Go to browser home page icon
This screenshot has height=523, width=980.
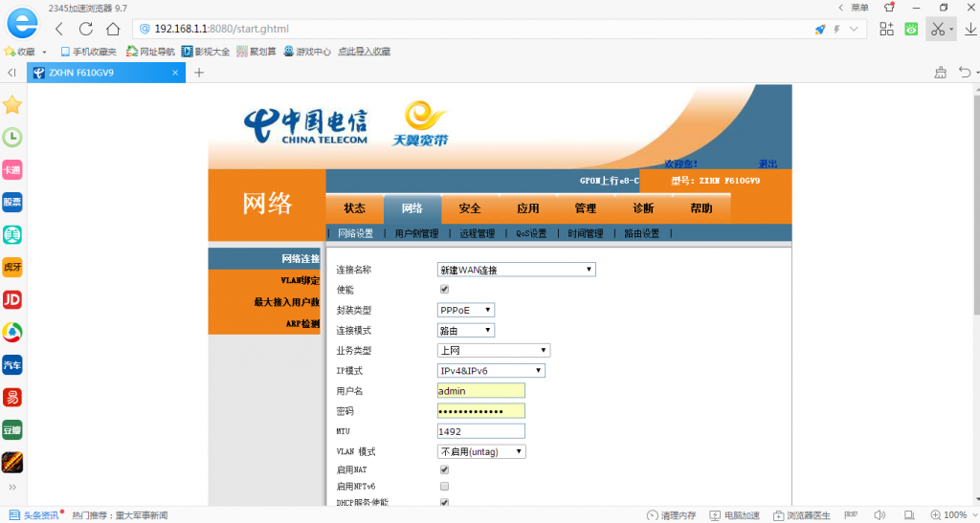pyautogui.click(x=113, y=29)
